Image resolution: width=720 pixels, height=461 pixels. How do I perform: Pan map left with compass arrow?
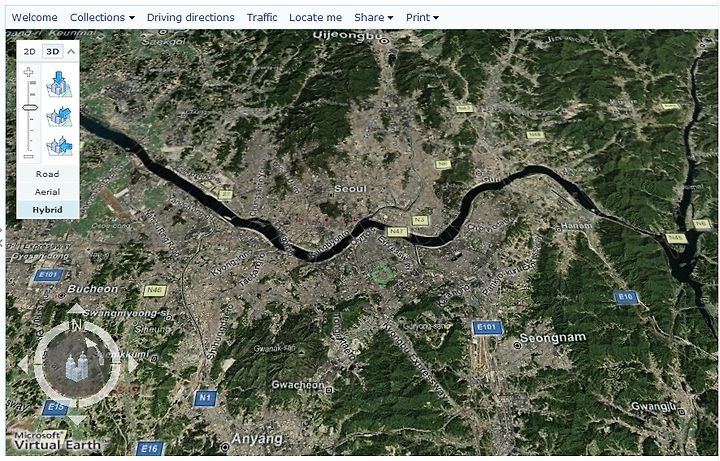[x=24, y=365]
